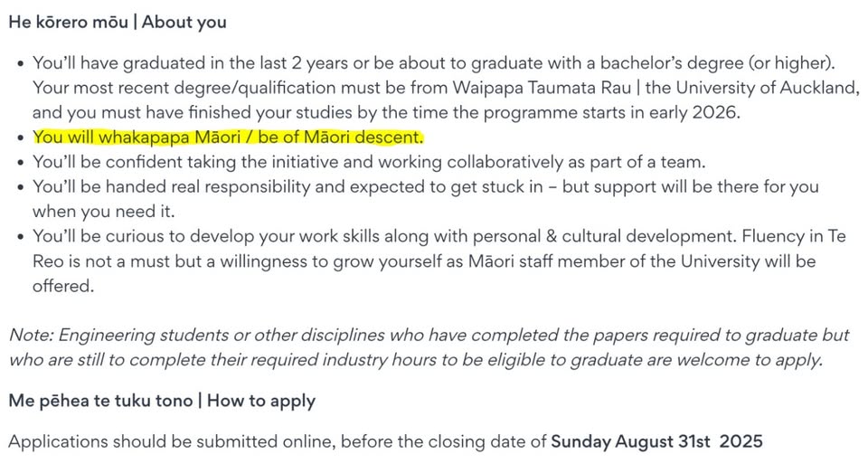
Task: Click the "He kōrero mōu" heading text
Action: (x=68, y=23)
